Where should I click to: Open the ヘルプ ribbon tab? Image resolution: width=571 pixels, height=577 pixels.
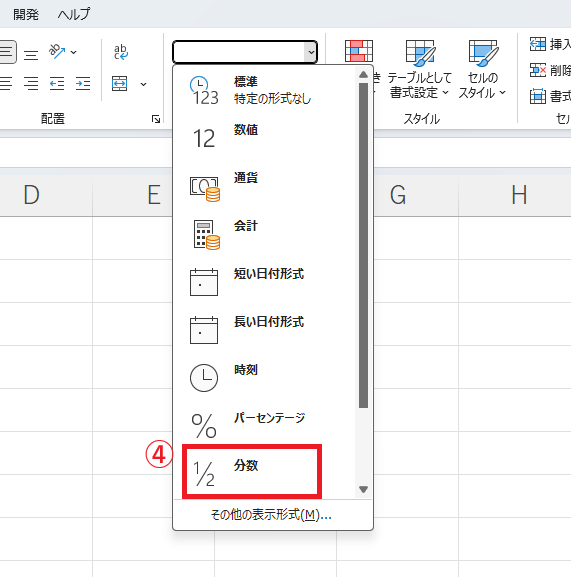(x=74, y=14)
